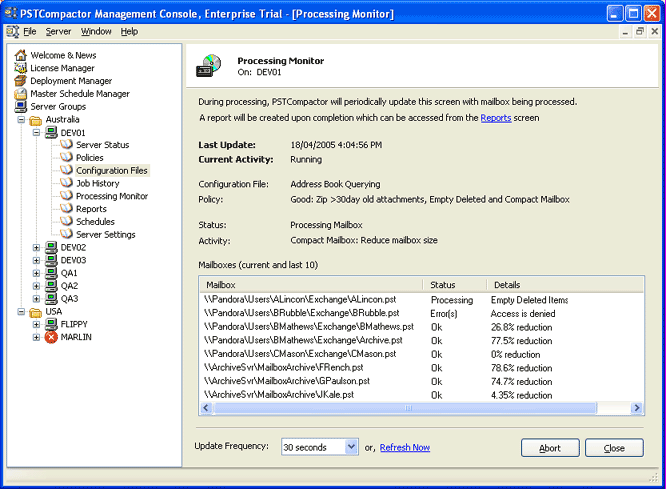Select the ALincon.pst mailbox row

421,300
